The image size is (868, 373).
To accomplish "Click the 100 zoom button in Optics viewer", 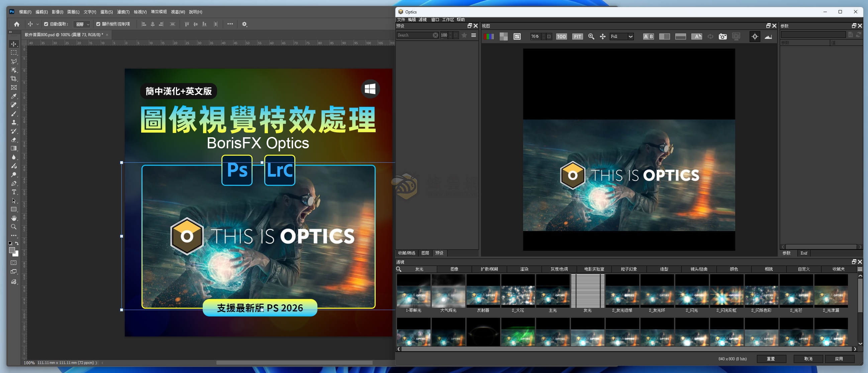I will 561,36.
